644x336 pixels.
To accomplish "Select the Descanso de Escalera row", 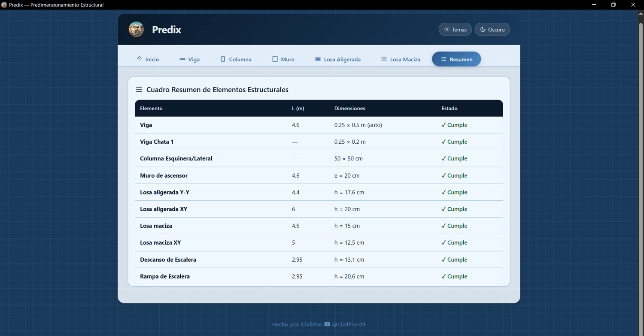I will click(319, 260).
